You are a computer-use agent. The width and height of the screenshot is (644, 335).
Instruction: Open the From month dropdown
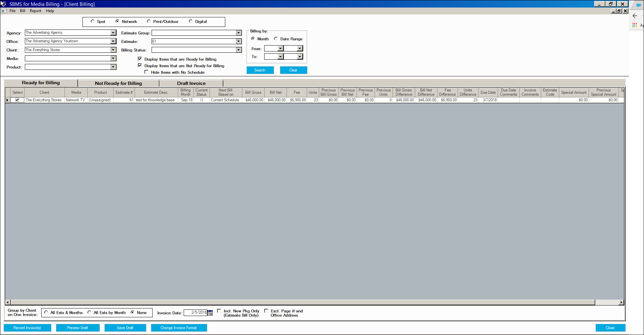coord(280,49)
